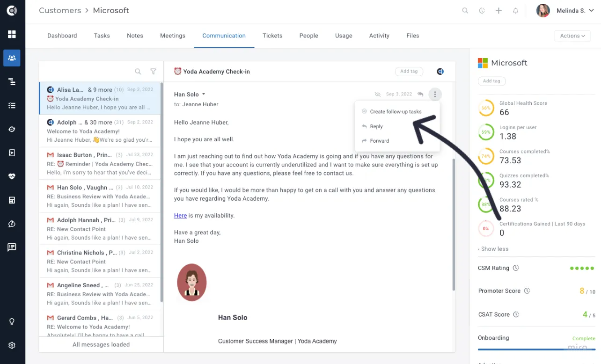Viewport: 601px width, 364px height.
Task: Open settings gear in sidebar
Action: pyautogui.click(x=12, y=345)
